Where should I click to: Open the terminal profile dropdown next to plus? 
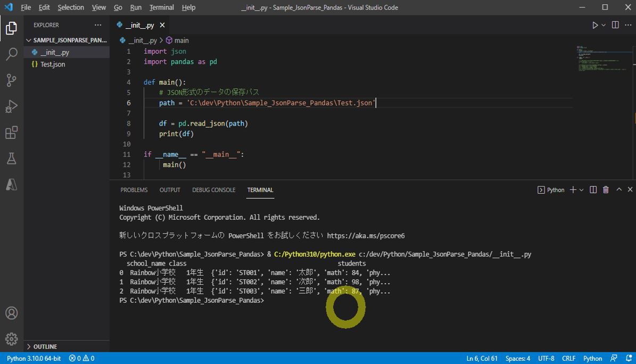(581, 189)
